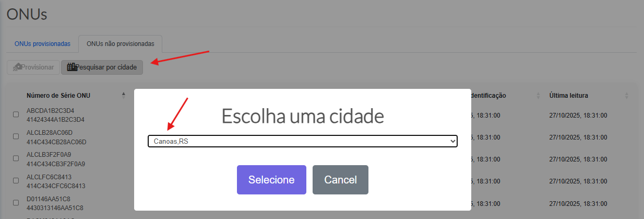Click the hex serial 414C434CB28AC06D
The image size is (644, 219).
[x=56, y=142]
